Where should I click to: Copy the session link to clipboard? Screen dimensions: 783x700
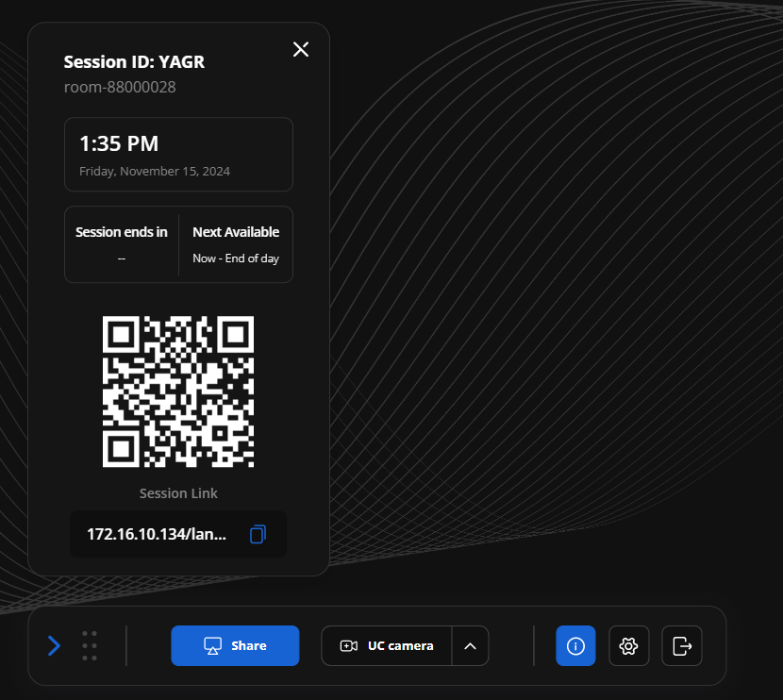pyautogui.click(x=258, y=534)
